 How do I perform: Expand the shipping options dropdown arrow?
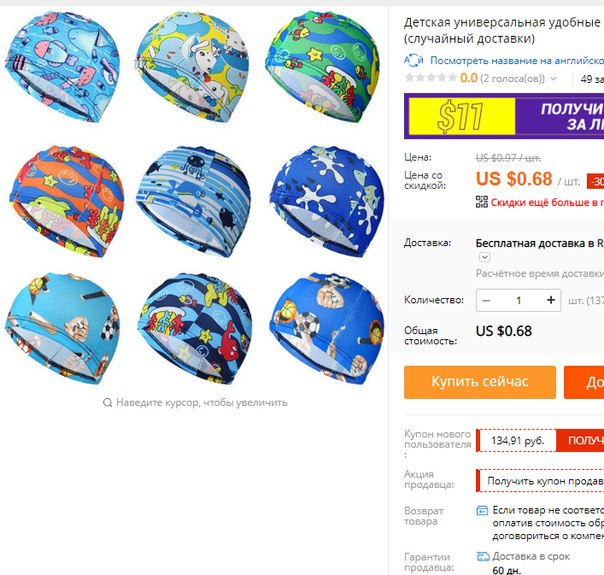pos(485,257)
